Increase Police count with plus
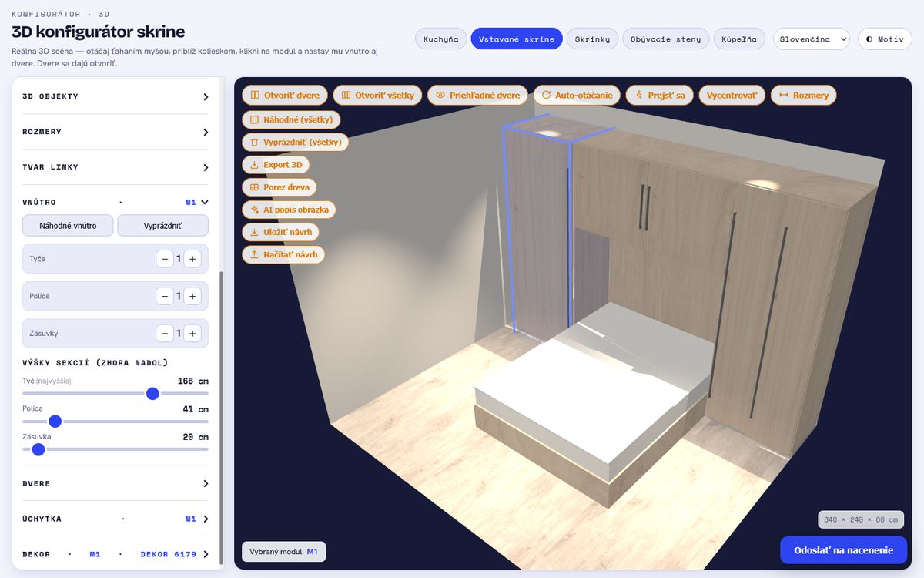Screen dimensions: 924x578 pos(192,296)
